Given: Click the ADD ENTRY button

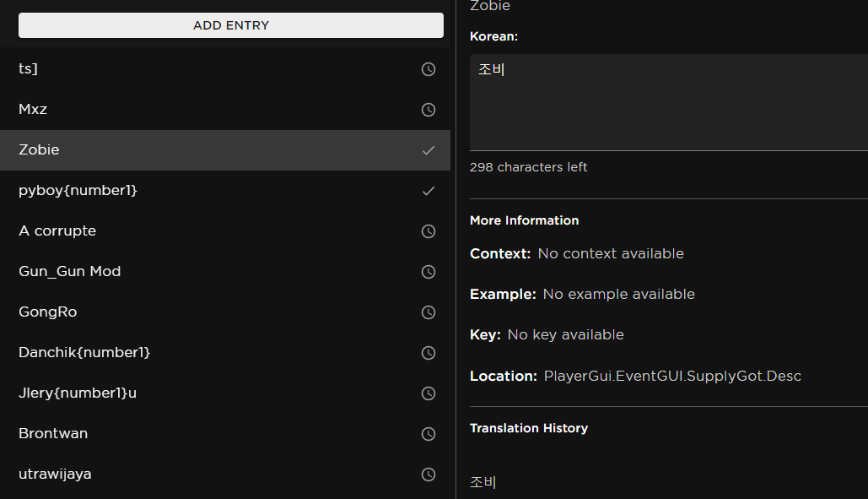Looking at the screenshot, I should (x=230, y=25).
